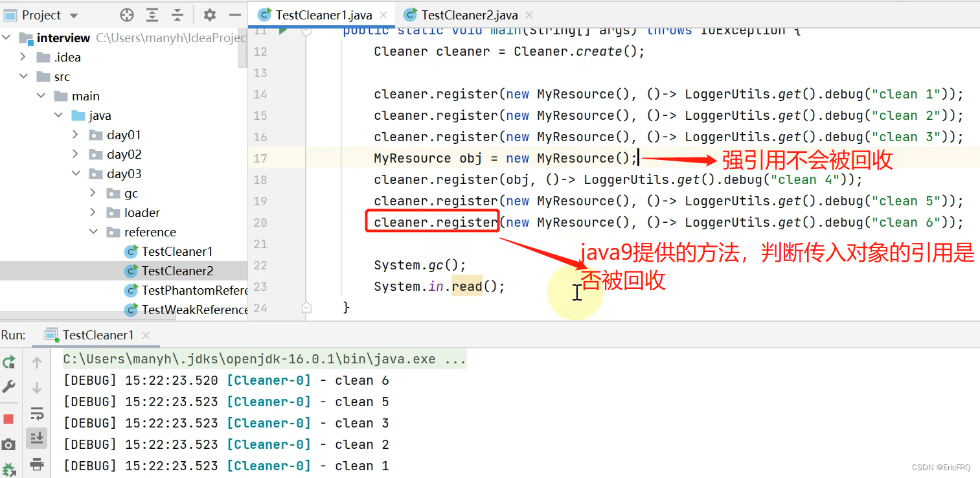Image resolution: width=980 pixels, height=478 pixels.
Task: Collapse the day03 package
Action: pyautogui.click(x=76, y=174)
